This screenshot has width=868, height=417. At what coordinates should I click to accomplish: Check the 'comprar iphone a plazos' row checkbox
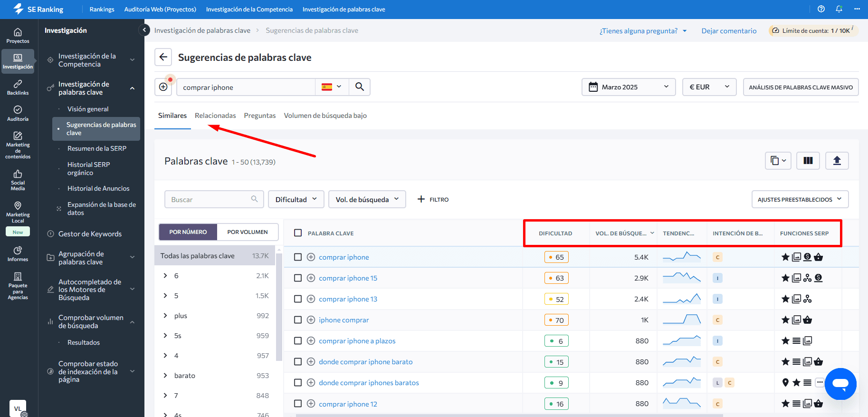click(298, 341)
